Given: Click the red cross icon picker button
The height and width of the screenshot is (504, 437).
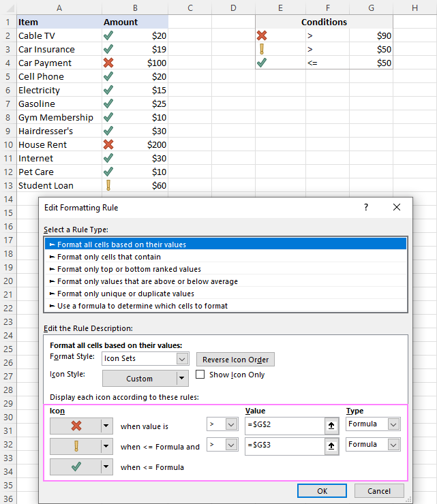Looking at the screenshot, I should 81,426.
